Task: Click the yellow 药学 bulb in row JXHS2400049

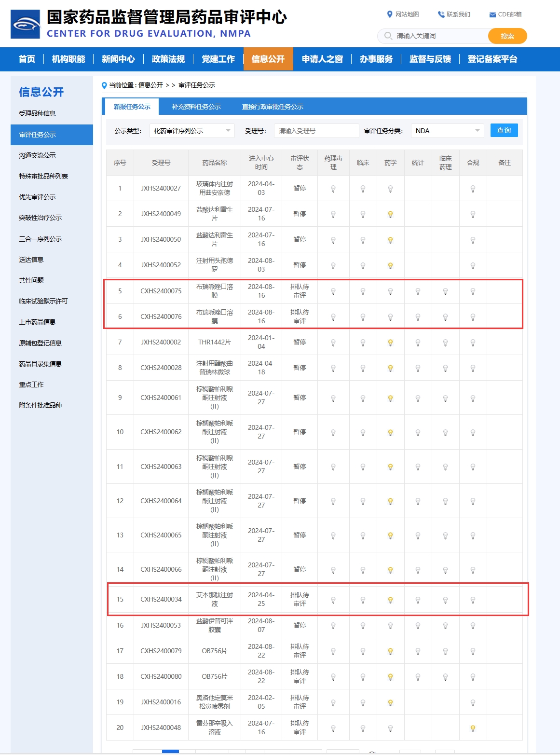Action: pyautogui.click(x=391, y=214)
